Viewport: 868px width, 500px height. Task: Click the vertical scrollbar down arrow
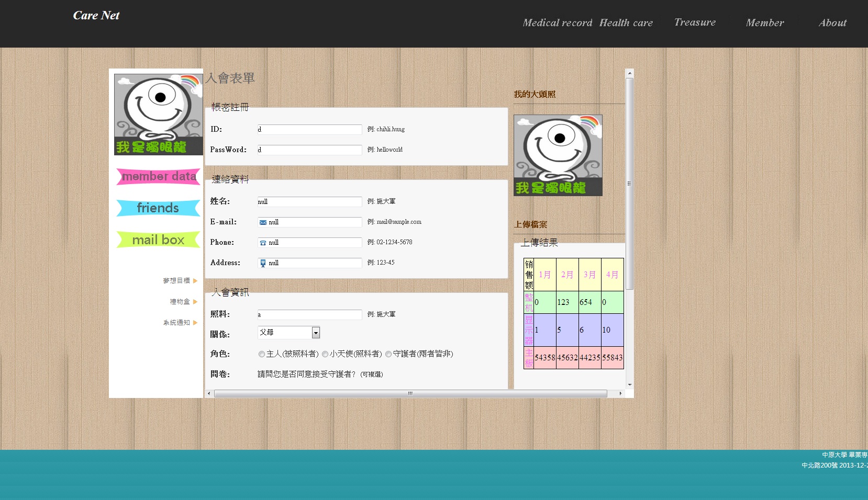pos(630,384)
